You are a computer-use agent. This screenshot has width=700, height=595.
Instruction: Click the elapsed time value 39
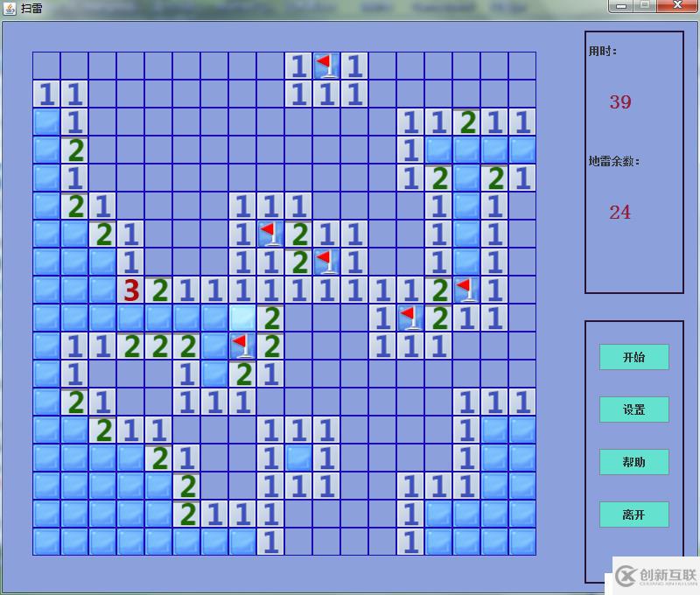point(620,102)
